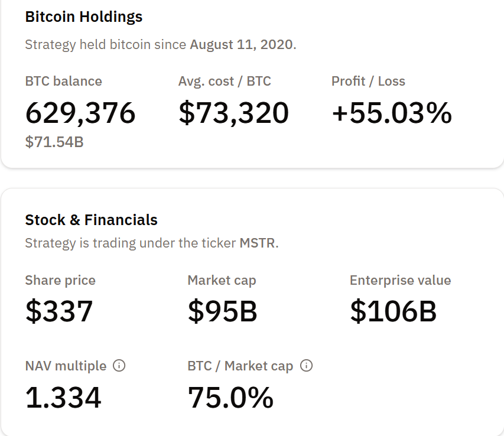Click the Enterprise value label
This screenshot has width=504, height=436.
[x=400, y=280]
